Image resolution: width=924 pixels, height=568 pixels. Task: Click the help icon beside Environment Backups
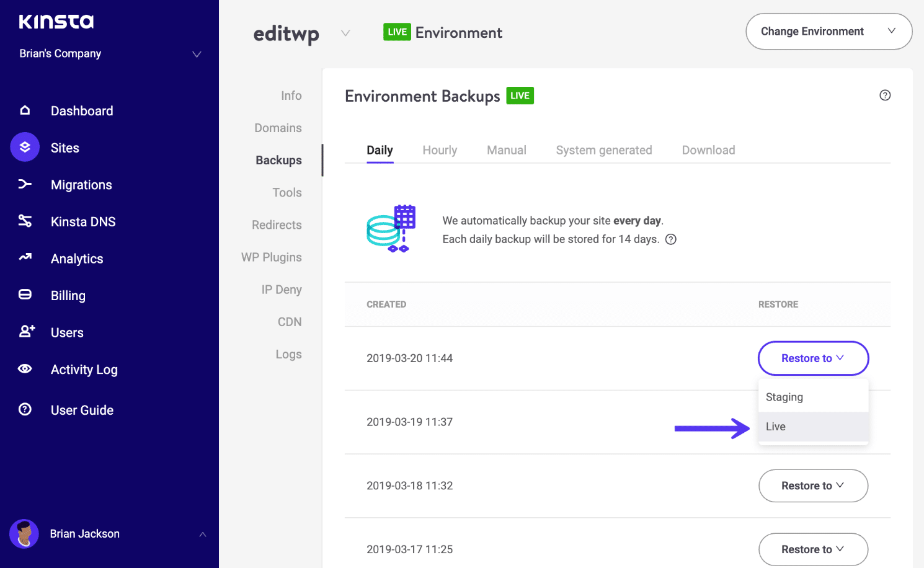885,95
